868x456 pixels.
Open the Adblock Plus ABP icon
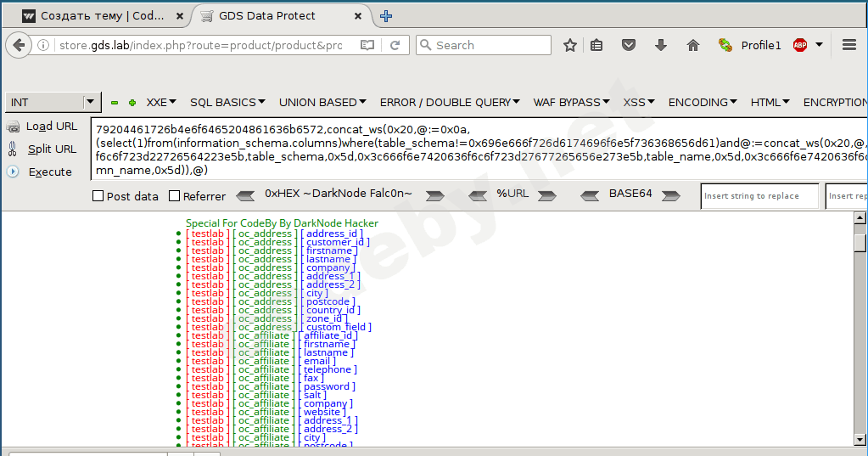click(x=800, y=46)
